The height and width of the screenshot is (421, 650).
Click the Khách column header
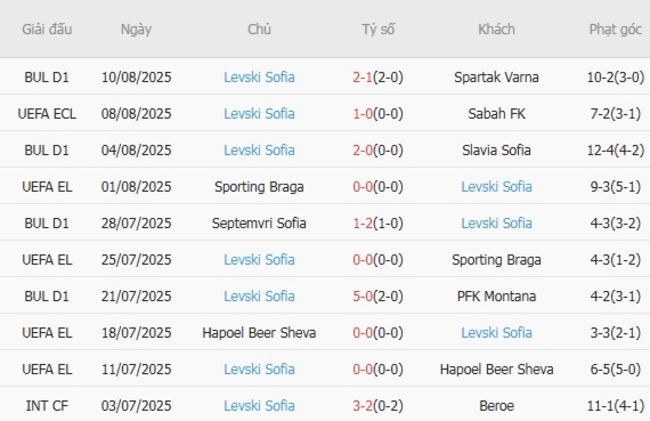(x=496, y=29)
